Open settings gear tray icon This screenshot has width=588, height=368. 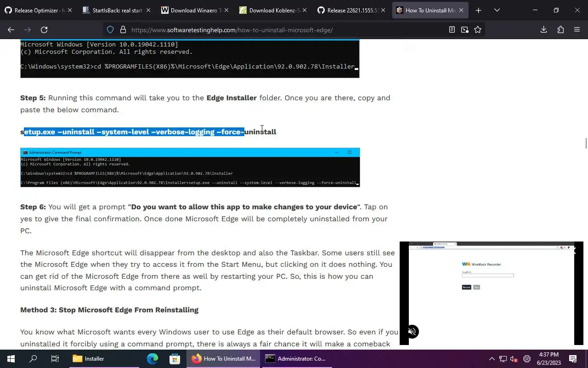point(527,359)
